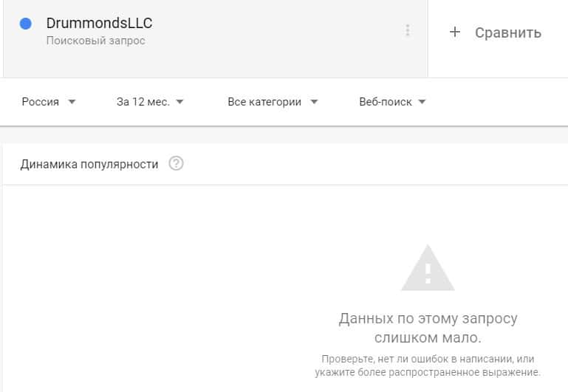Click the blue dot beside DrummondsLLC

(25, 24)
